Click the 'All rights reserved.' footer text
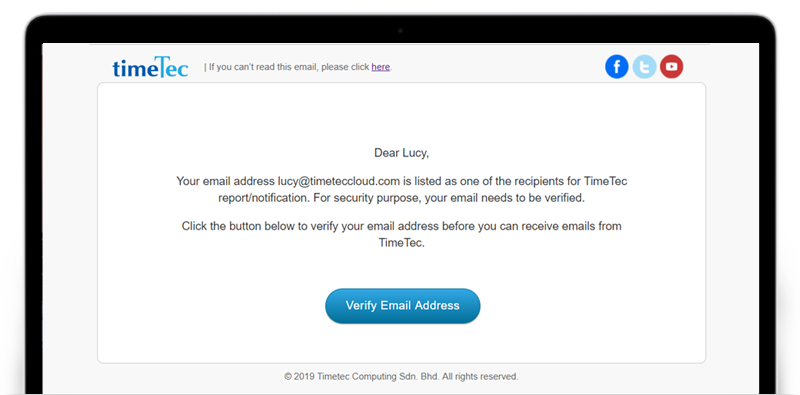Image resolution: width=800 pixels, height=395 pixels. 480,377
